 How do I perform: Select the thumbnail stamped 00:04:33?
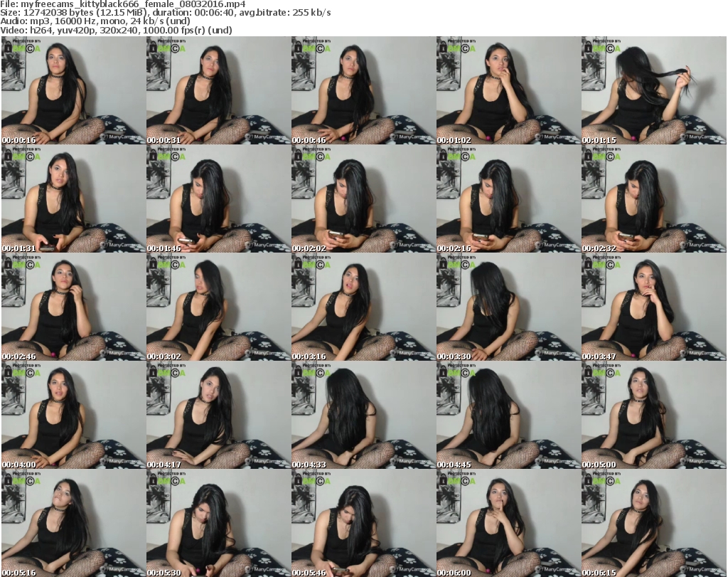(363, 415)
